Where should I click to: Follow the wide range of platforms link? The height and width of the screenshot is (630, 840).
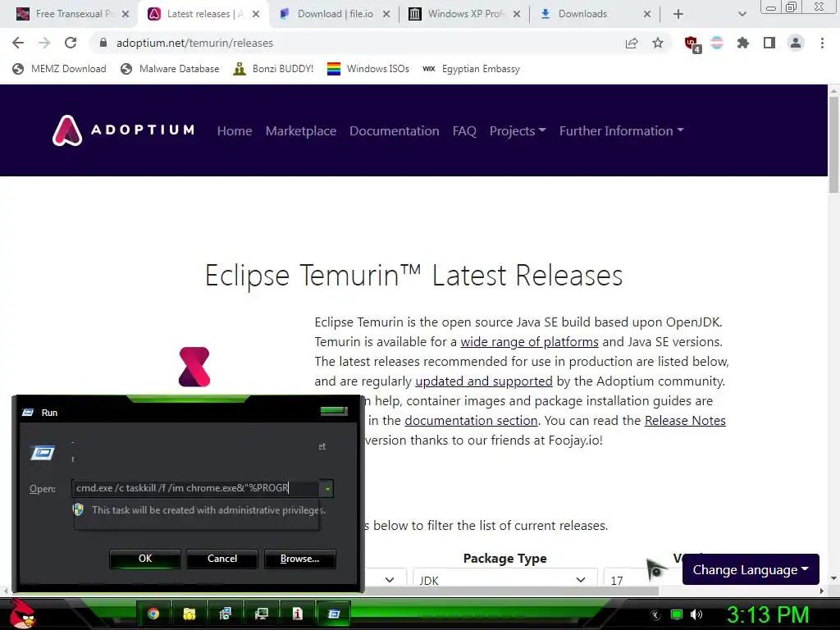[529, 342]
